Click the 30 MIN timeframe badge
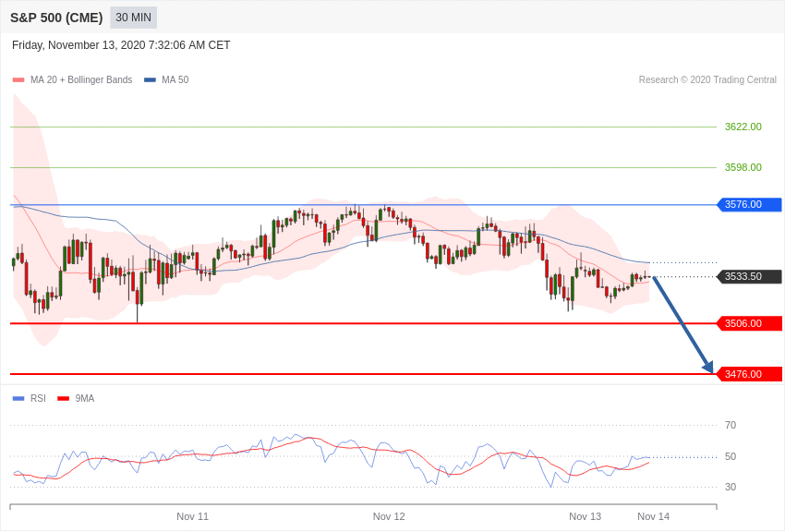 click(133, 18)
